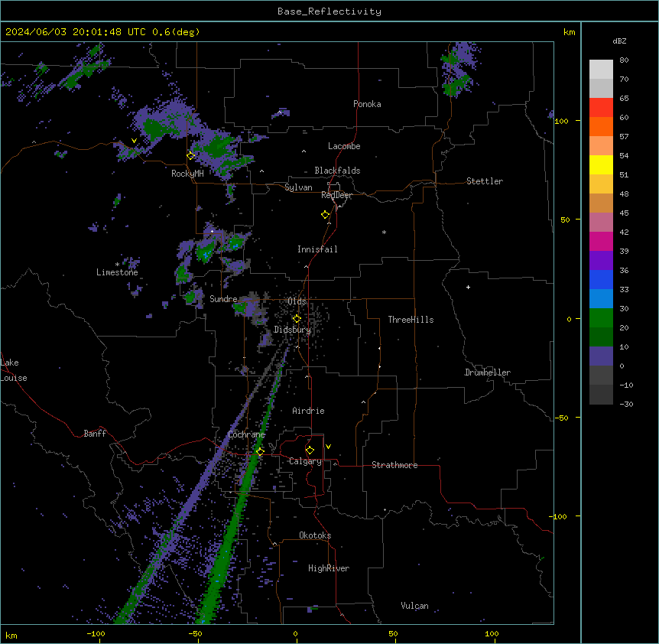The width and height of the screenshot is (659, 644).
Task: Click the Calgary city label
Action: 305,461
